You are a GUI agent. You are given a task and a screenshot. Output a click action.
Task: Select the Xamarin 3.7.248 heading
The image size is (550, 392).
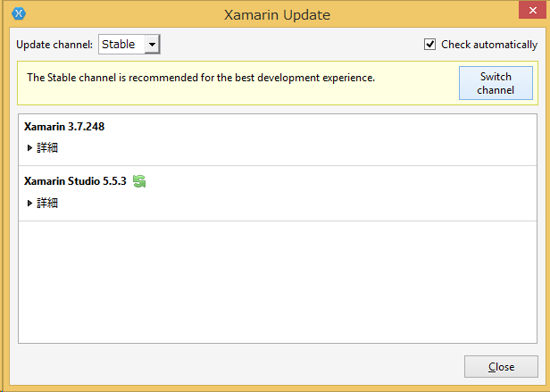pos(64,127)
